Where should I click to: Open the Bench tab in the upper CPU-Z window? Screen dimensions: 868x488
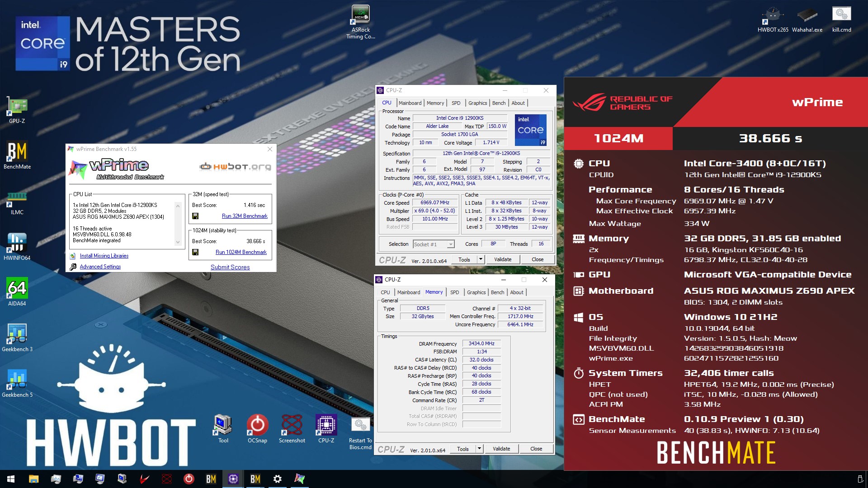(499, 103)
